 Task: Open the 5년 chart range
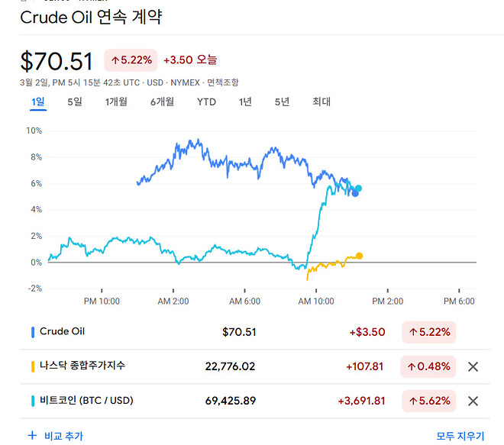[282, 102]
